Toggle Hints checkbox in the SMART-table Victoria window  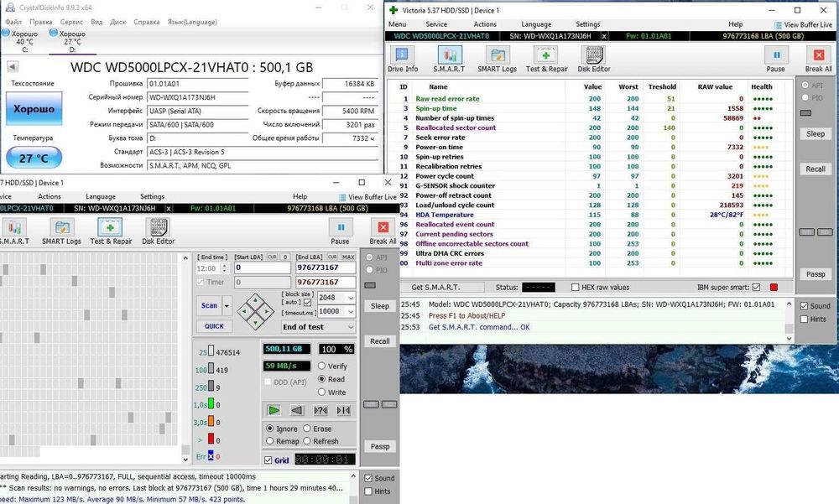tap(805, 319)
